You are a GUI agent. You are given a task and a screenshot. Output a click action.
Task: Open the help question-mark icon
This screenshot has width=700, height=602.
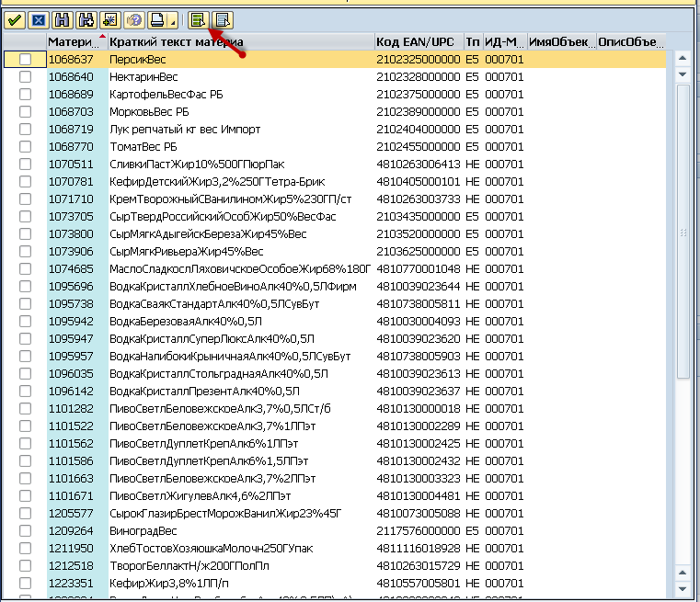click(134, 20)
